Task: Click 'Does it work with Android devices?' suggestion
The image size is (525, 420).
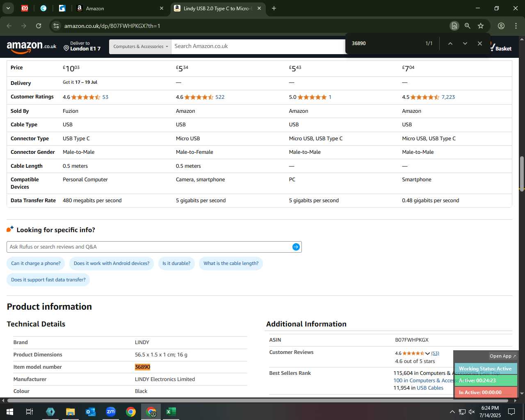Action: (x=112, y=263)
